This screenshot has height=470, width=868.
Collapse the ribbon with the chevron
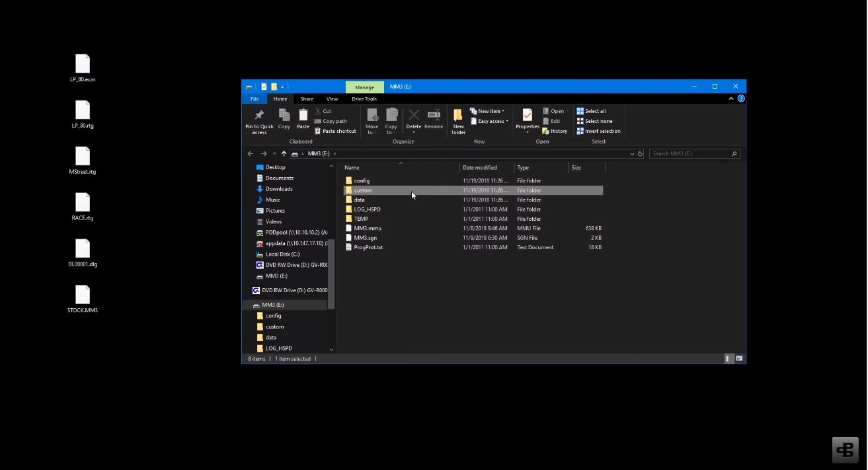(731, 98)
